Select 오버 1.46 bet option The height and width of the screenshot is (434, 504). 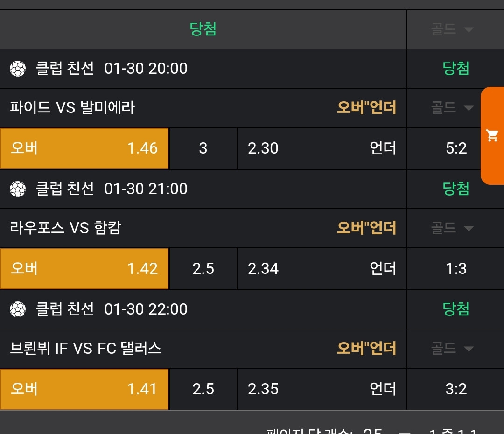(x=84, y=148)
